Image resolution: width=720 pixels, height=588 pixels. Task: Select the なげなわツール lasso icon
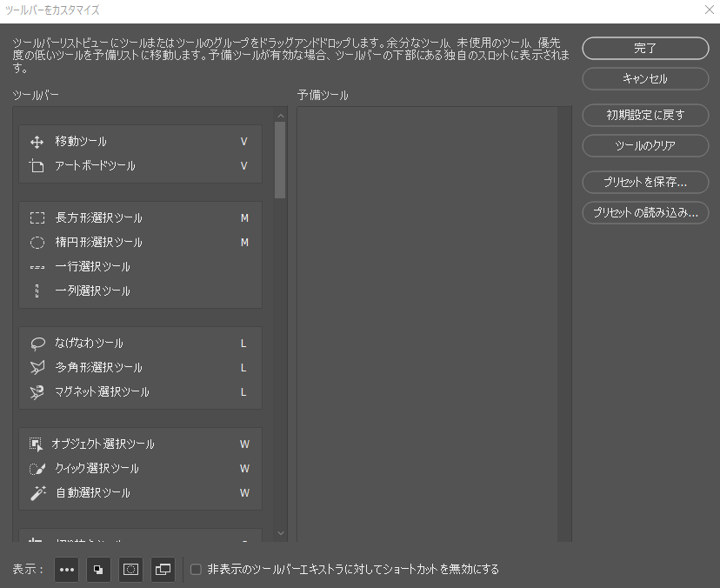point(37,344)
